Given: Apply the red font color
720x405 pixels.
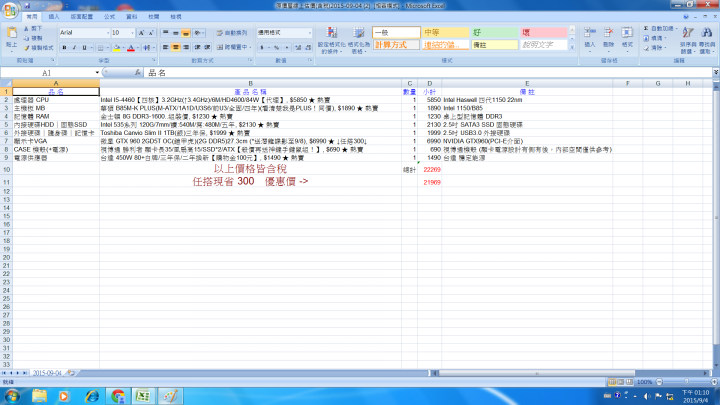Looking at the screenshot, I should click(x=131, y=48).
